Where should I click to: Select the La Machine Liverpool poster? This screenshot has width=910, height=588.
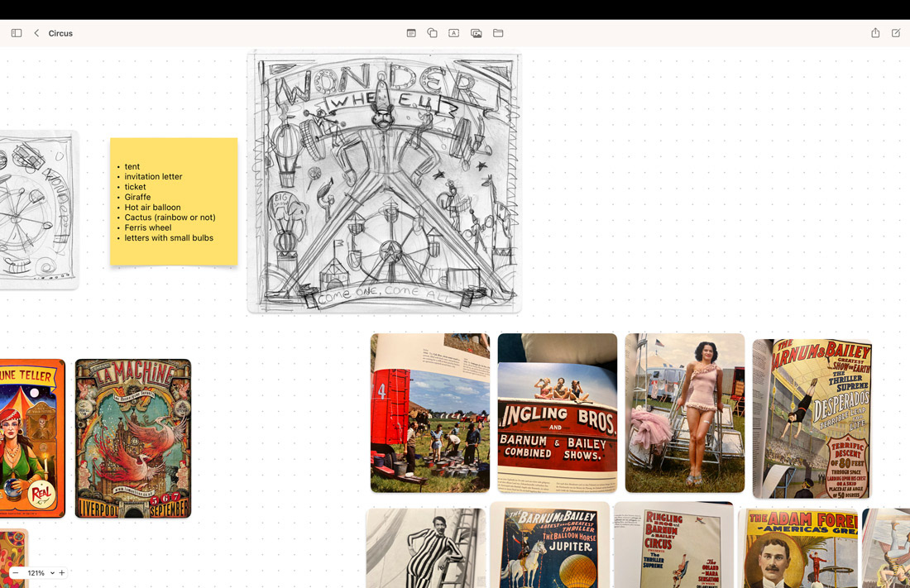[133, 438]
